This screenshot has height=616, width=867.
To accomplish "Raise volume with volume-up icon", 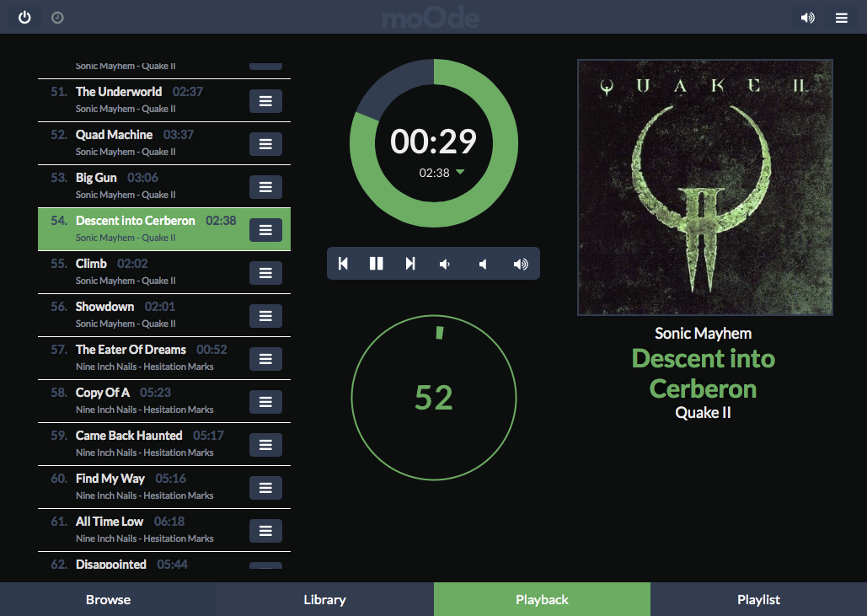I will [521, 265].
